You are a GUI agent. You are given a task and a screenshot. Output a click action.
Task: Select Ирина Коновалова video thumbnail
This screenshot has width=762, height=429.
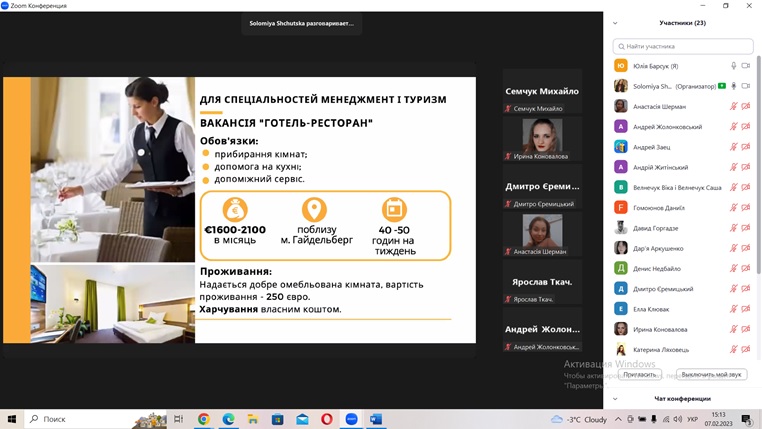[x=542, y=139]
